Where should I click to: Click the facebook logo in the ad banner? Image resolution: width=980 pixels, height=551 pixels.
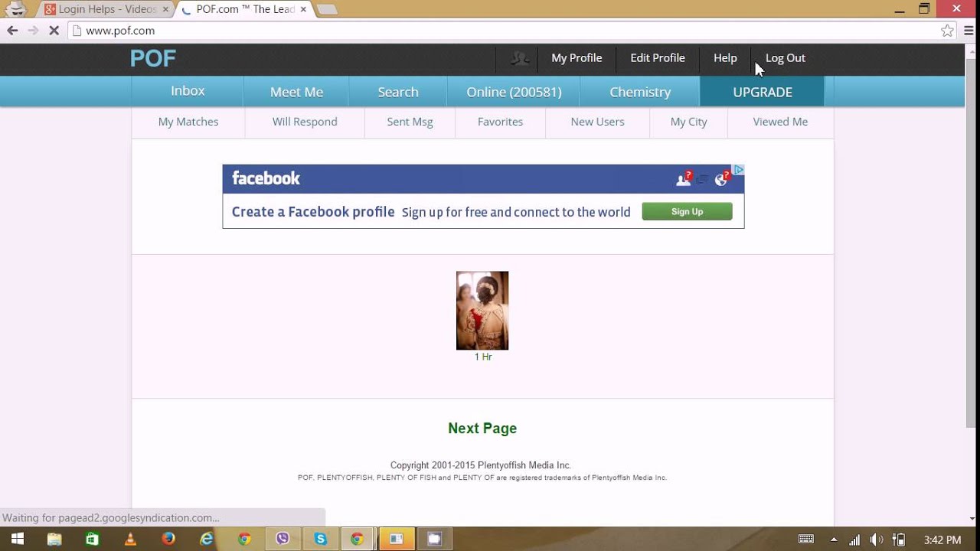pos(266,178)
